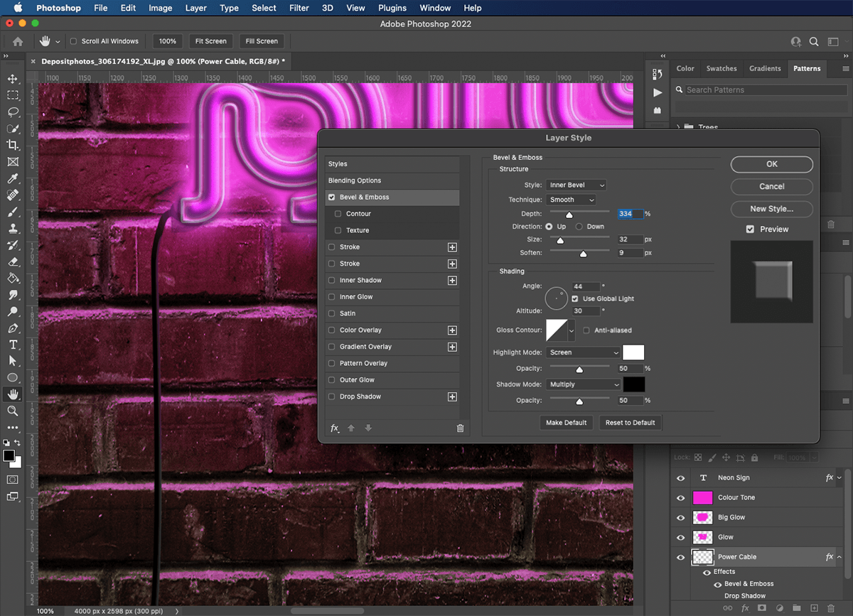Click Reset to Default
The height and width of the screenshot is (616, 853).
click(630, 422)
